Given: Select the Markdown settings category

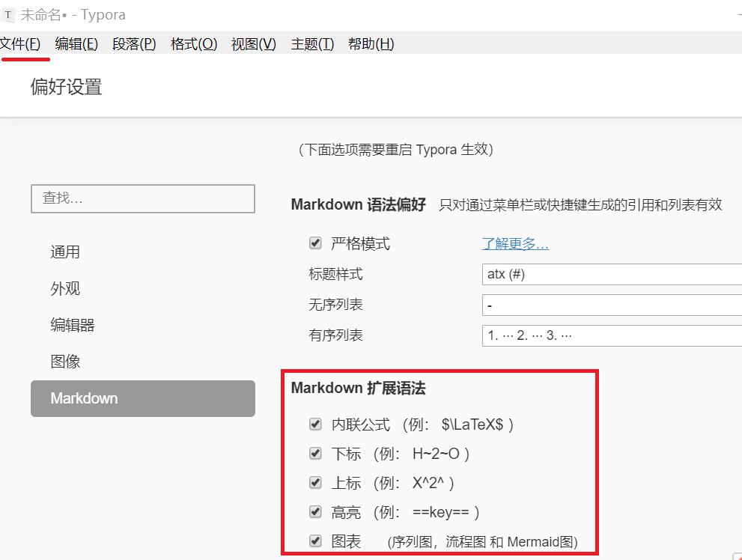Looking at the screenshot, I should pos(143,398).
